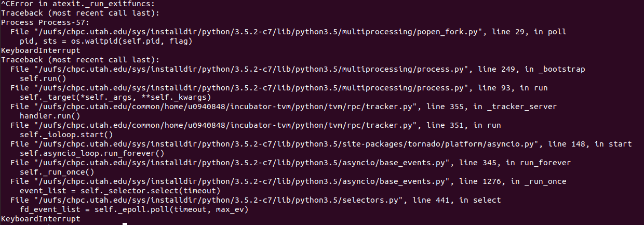Click '^CError in atexit._run_exitfuncs:' line
The height and width of the screenshot is (225, 644).
[78, 4]
